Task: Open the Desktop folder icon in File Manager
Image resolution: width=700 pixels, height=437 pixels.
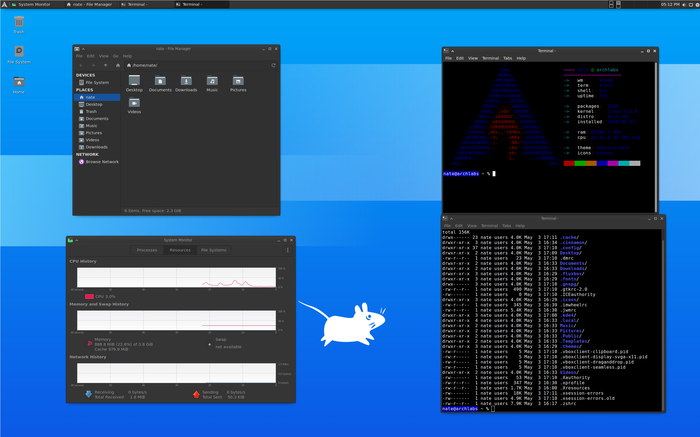Action: (x=134, y=83)
